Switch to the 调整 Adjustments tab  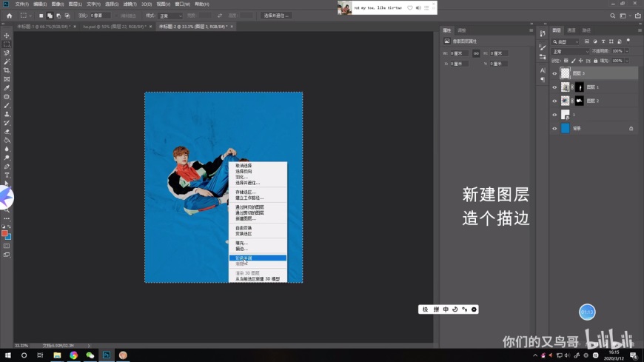point(462,30)
